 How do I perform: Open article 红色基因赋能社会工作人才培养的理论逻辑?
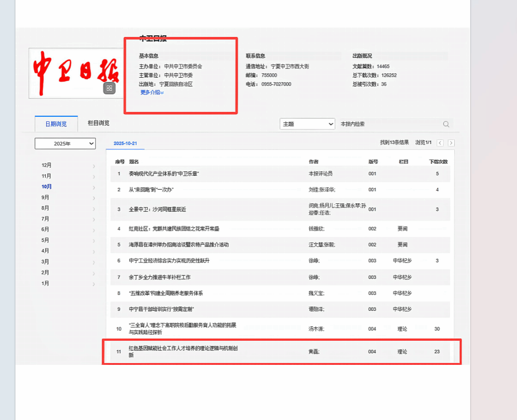183,352
